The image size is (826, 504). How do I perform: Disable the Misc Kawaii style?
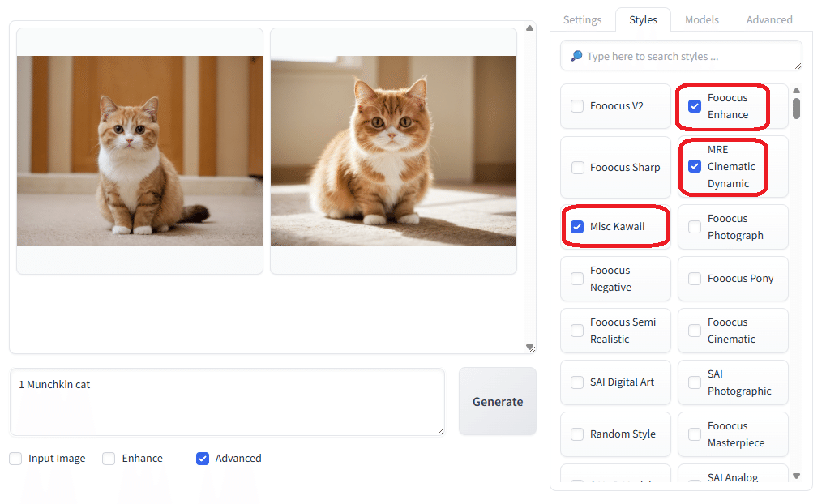pyautogui.click(x=577, y=227)
